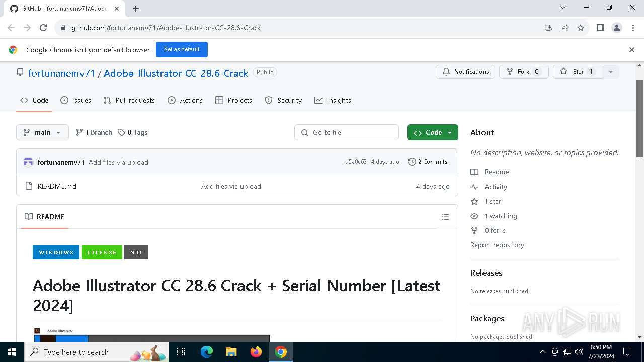Open a new browser tab
Screen dimensions: 644x362
click(136, 8)
